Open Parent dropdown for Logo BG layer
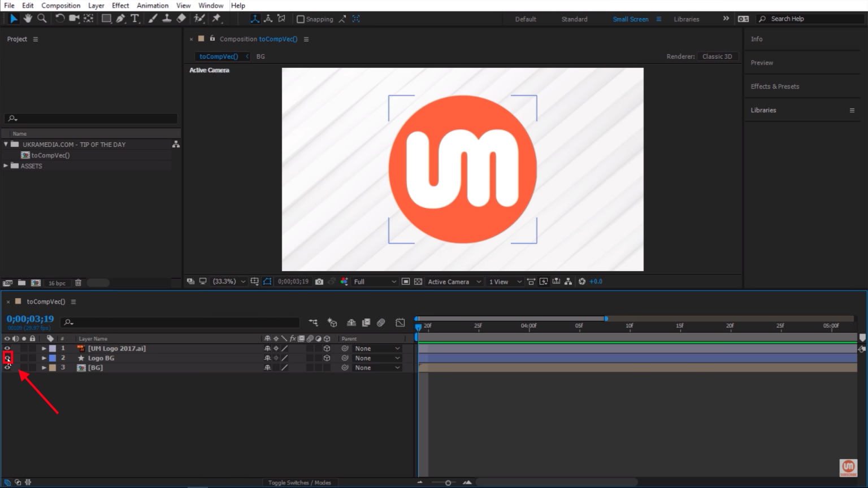Image resolution: width=868 pixels, height=488 pixels. tap(377, 358)
